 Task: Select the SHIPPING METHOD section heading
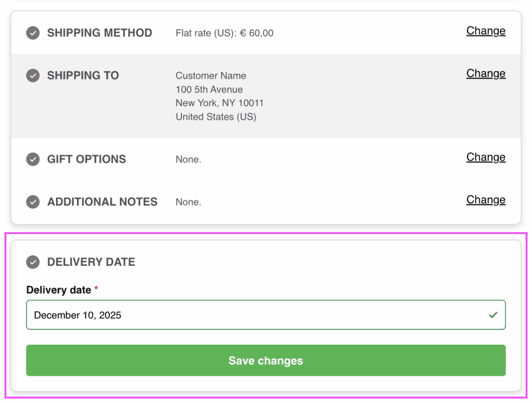coord(100,32)
